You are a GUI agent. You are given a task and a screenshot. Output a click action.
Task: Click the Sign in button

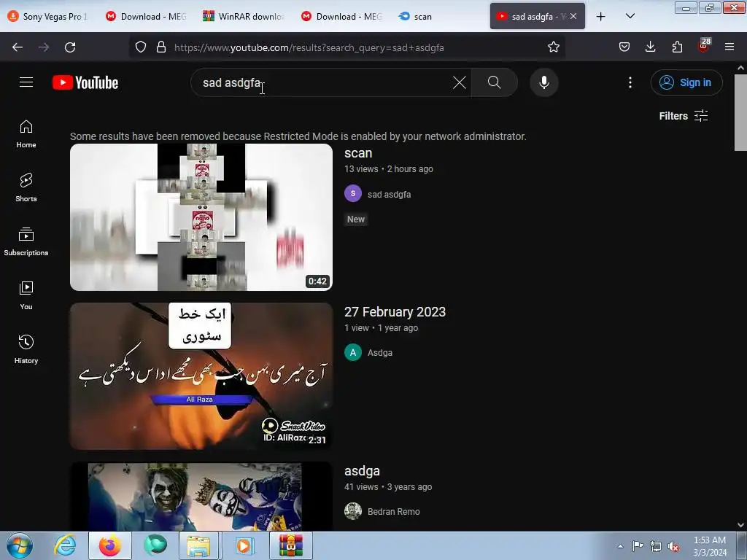click(x=686, y=82)
